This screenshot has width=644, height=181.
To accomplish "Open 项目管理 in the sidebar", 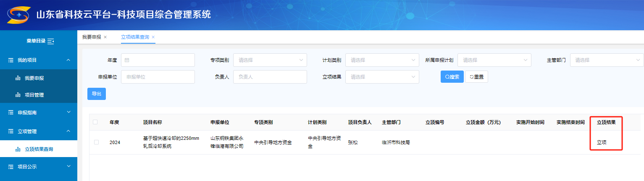I will pos(34,95).
